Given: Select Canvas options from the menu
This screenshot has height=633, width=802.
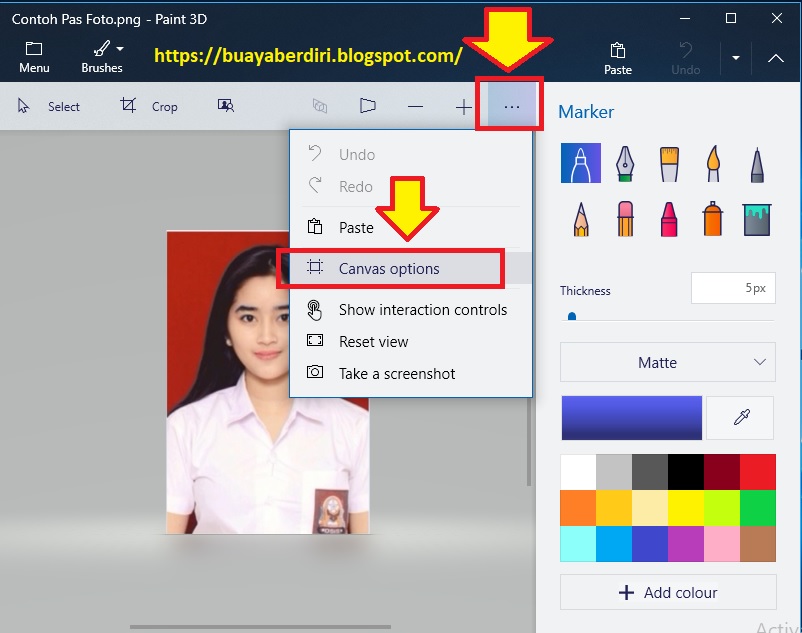Looking at the screenshot, I should tap(393, 268).
